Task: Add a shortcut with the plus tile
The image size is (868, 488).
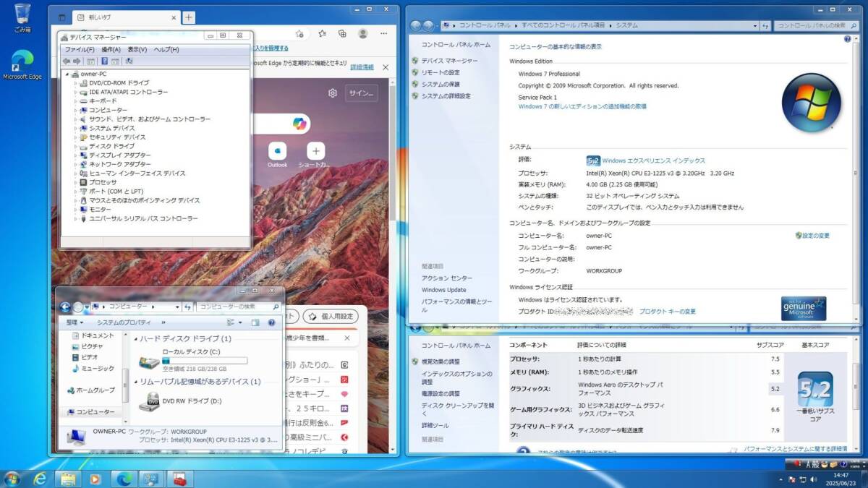Action: [315, 151]
